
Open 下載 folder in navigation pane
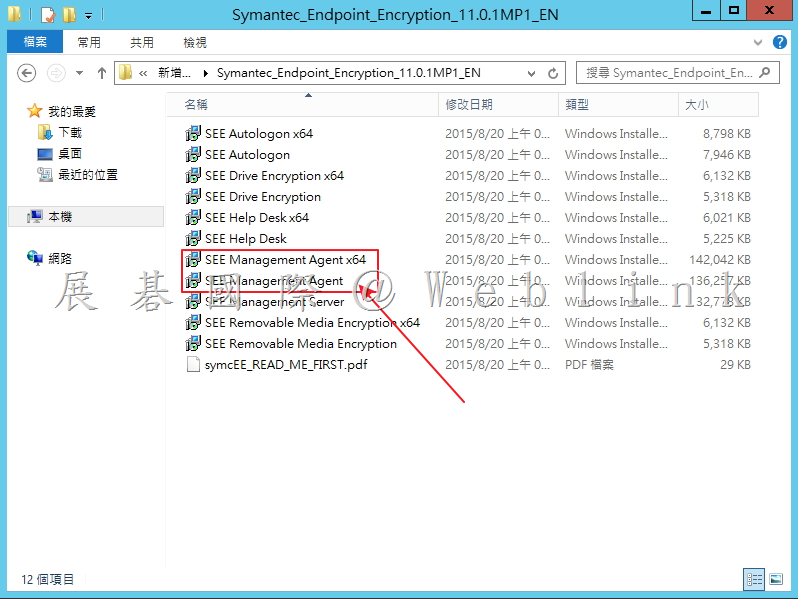click(x=70, y=132)
